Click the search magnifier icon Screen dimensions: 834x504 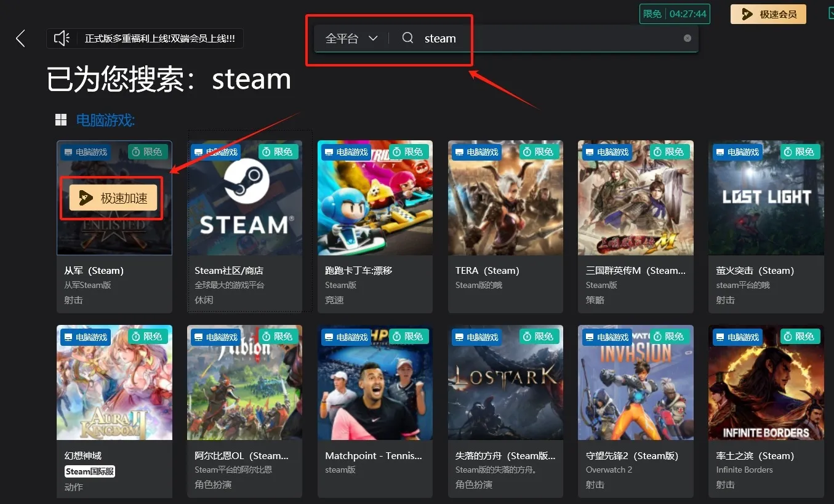point(407,38)
